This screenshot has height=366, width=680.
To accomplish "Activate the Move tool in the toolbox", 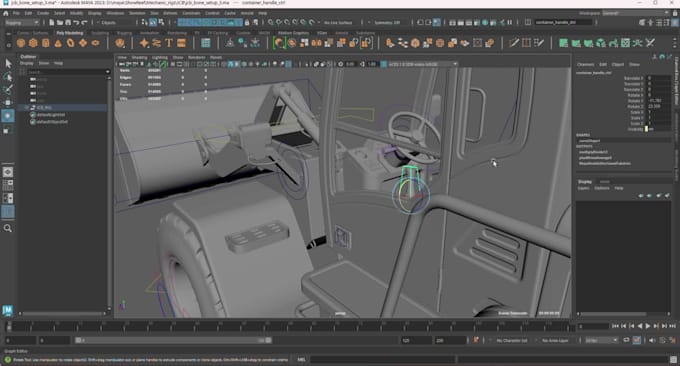I will 8,103.
